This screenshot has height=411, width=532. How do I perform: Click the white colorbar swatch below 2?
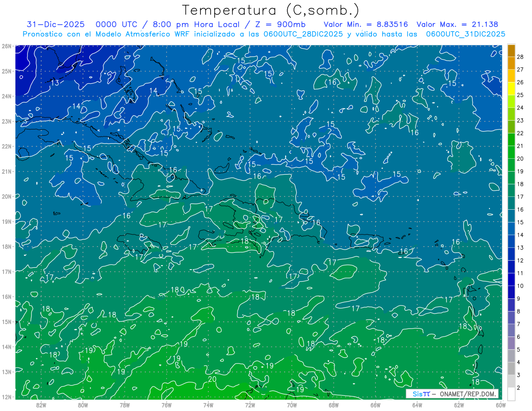[511, 394]
